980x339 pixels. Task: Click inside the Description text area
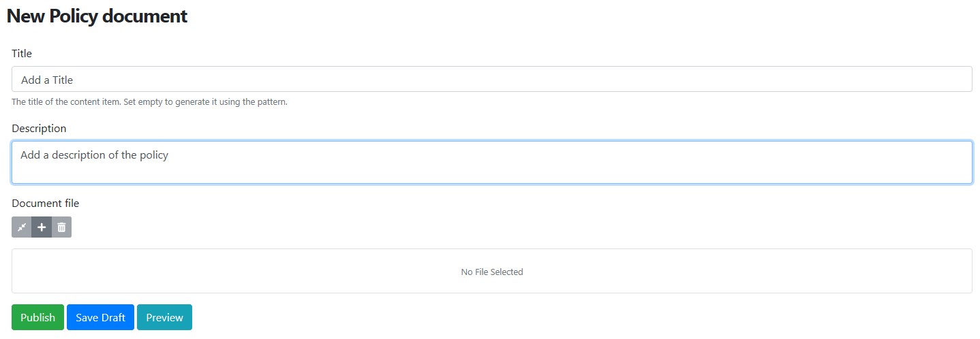[492, 162]
